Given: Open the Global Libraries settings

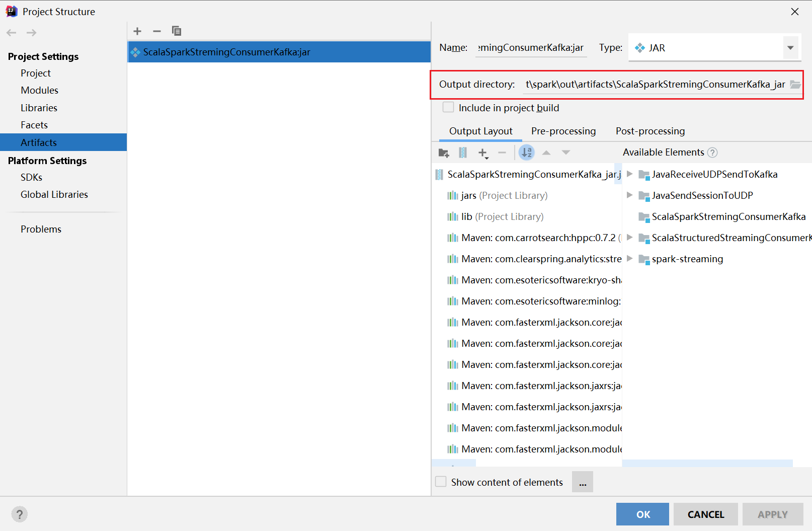Looking at the screenshot, I should point(54,194).
